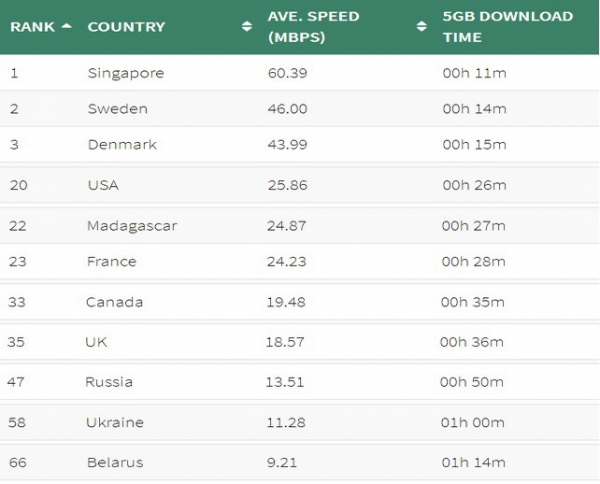The image size is (600, 484).
Task: Click the USA country entry
Action: (x=103, y=185)
